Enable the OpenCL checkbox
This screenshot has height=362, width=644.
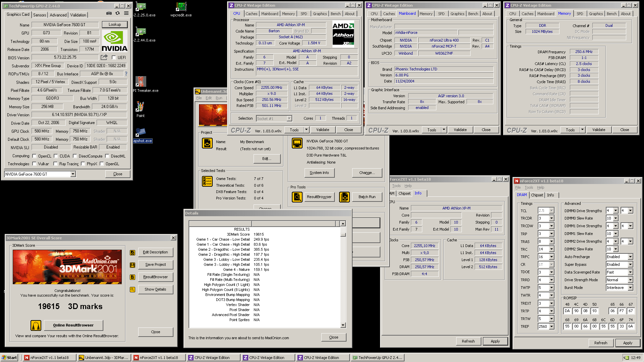coord(34,156)
